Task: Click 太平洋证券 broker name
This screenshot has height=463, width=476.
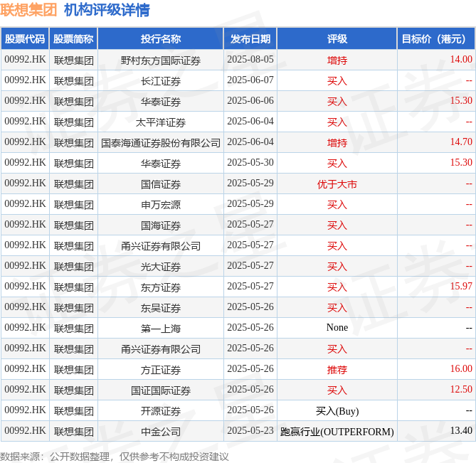Action: tap(161, 122)
